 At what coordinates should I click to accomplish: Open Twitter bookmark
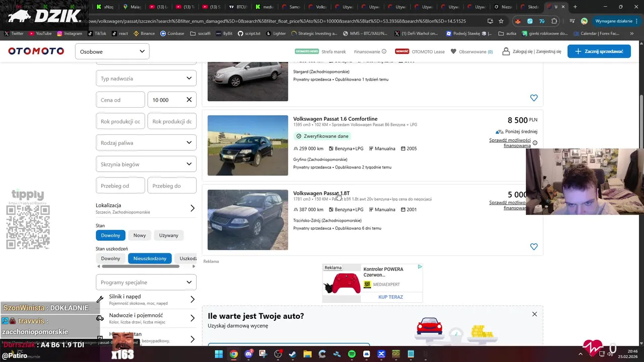pyautogui.click(x=14, y=34)
